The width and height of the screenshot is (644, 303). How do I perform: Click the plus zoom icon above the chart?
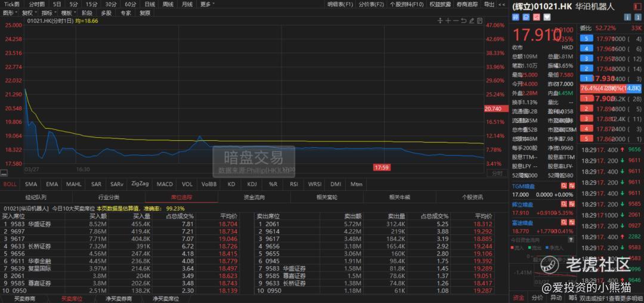point(448,20)
